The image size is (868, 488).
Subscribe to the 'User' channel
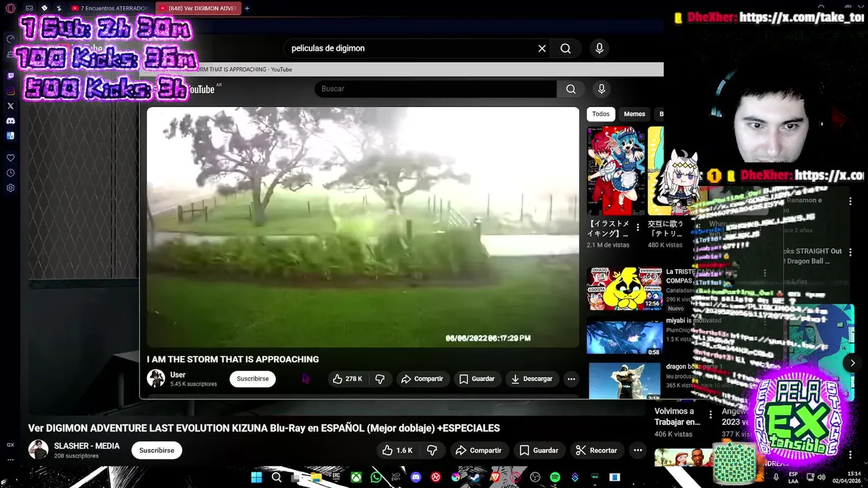[252, 379]
